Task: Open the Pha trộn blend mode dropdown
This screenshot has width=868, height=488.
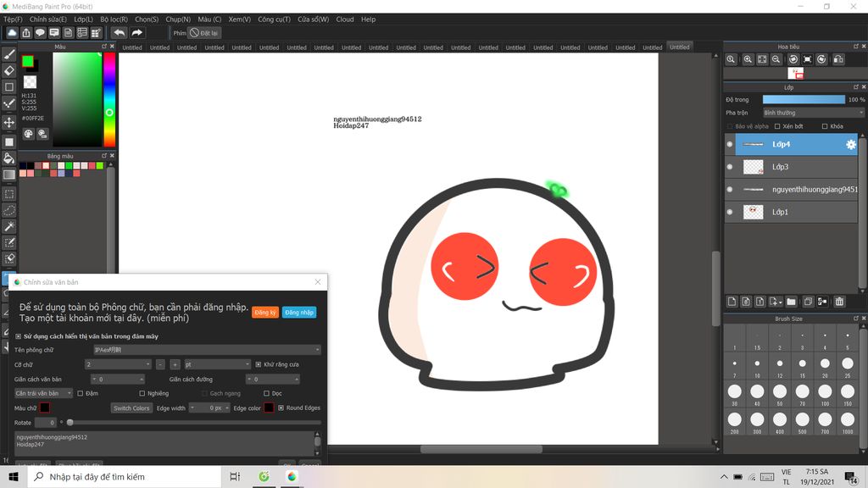Action: coord(813,113)
